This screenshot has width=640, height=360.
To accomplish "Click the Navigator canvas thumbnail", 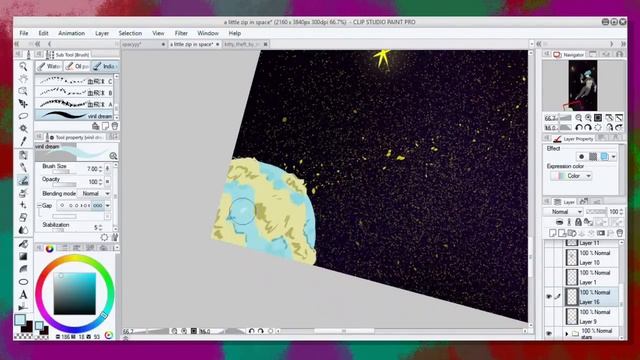I will pos(582,85).
